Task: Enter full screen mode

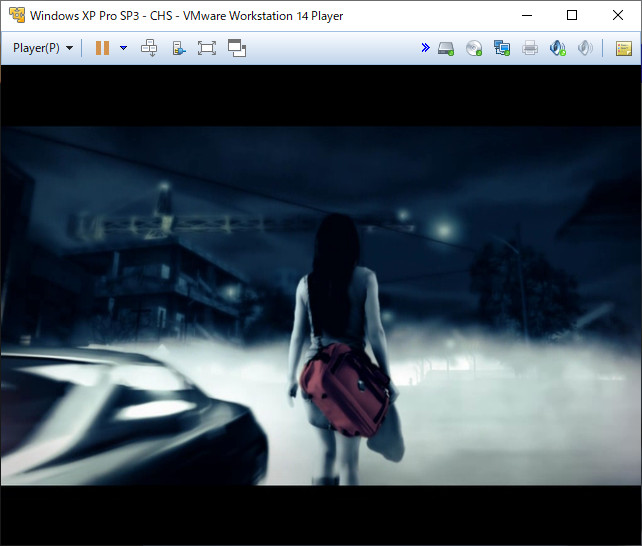Action: (207, 48)
